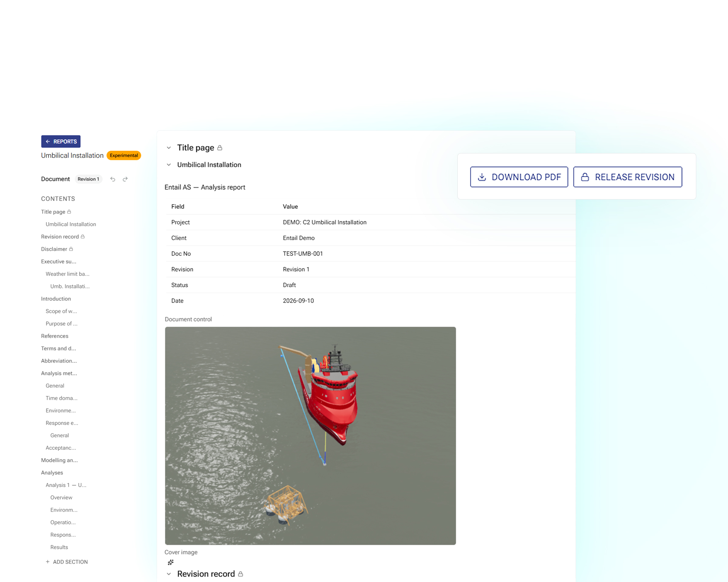Click the cover image of the red vessel
Image resolution: width=728 pixels, height=582 pixels.
point(310,436)
